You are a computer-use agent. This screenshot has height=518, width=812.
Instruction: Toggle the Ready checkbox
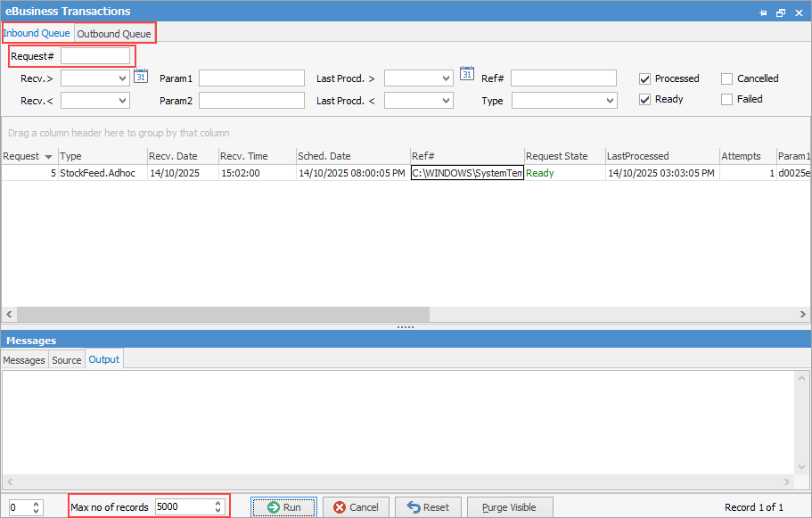point(644,100)
